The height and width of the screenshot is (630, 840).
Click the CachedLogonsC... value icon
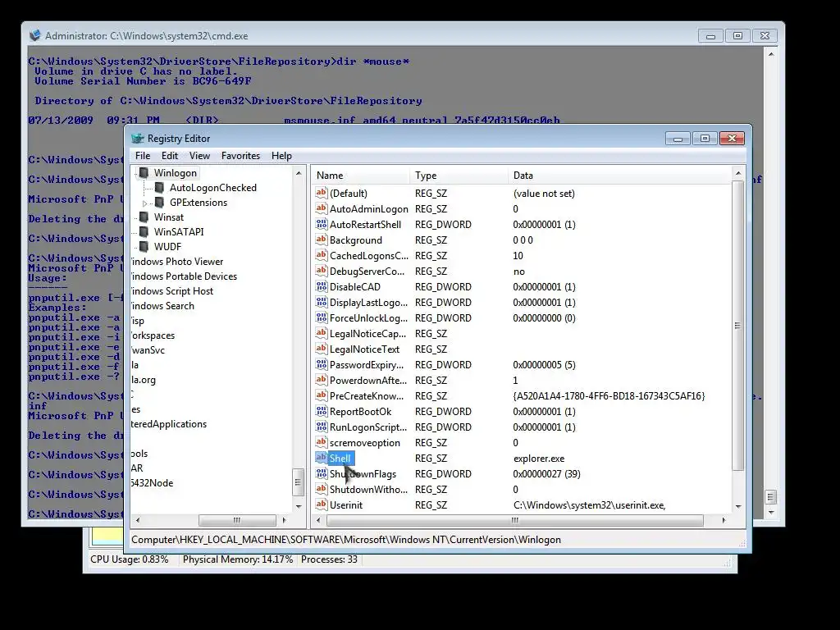(x=321, y=255)
